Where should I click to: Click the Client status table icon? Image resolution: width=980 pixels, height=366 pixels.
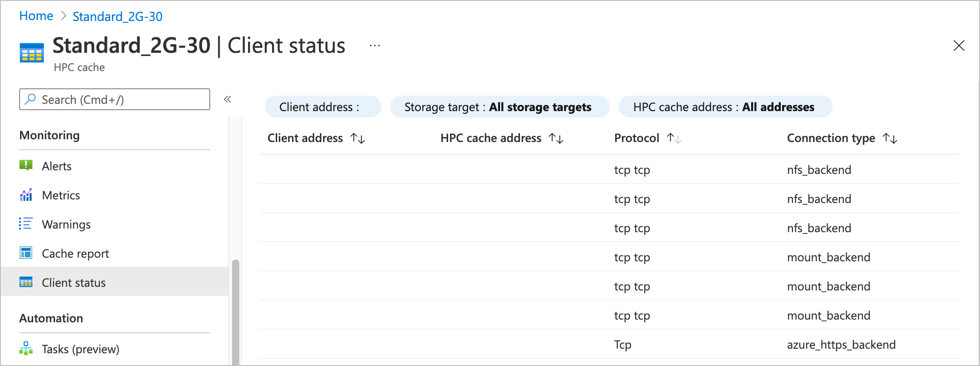pyautogui.click(x=26, y=282)
